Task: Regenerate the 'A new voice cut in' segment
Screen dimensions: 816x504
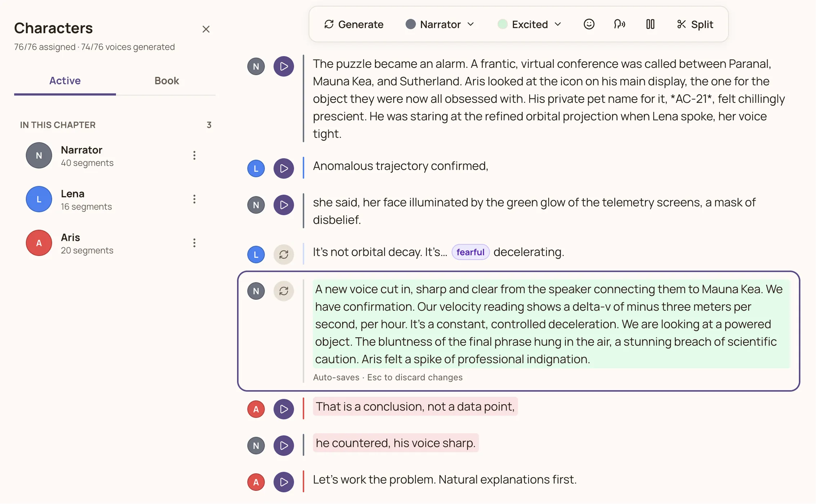Action: tap(284, 291)
